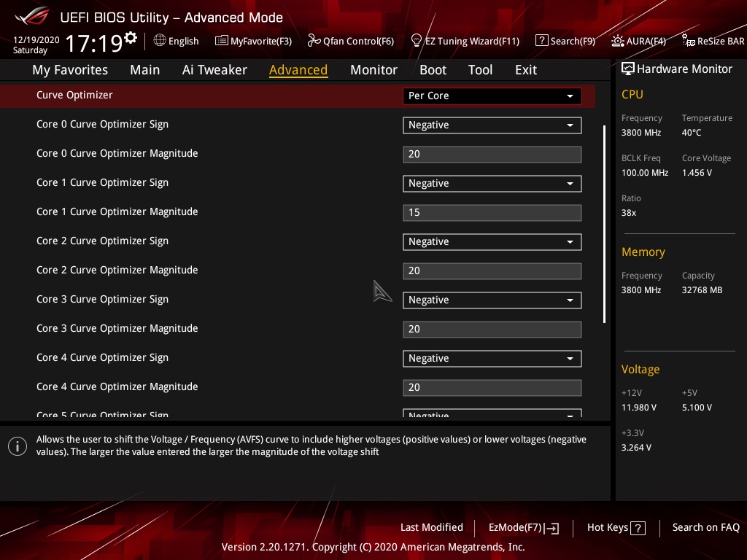Expand Core 4 Curve Optimizer Sign dropdown
Screen dimensions: 747x560
point(492,359)
